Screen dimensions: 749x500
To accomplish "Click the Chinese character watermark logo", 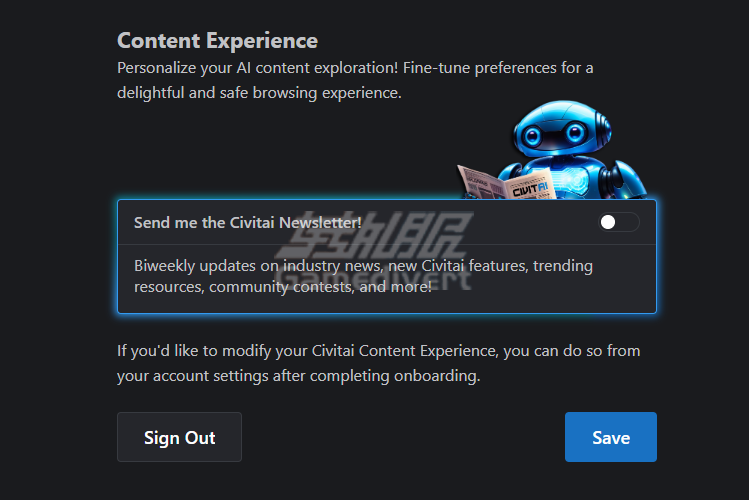I will tap(375, 235).
